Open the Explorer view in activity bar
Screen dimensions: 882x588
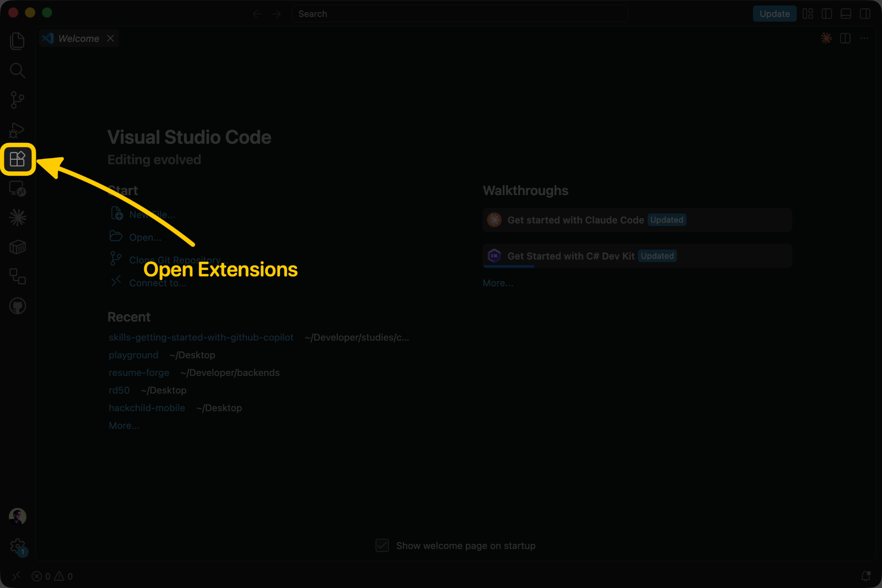coord(18,41)
